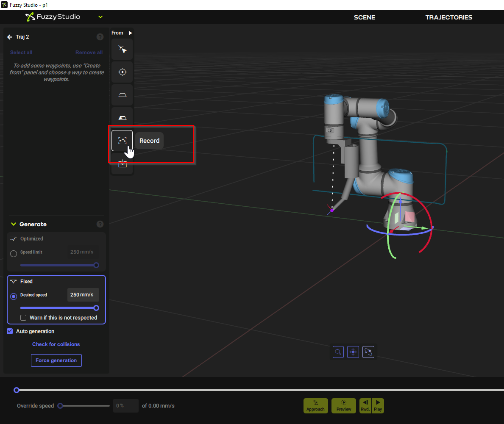
Task: Click the back arrow next to Traj 2
Action: 9,37
